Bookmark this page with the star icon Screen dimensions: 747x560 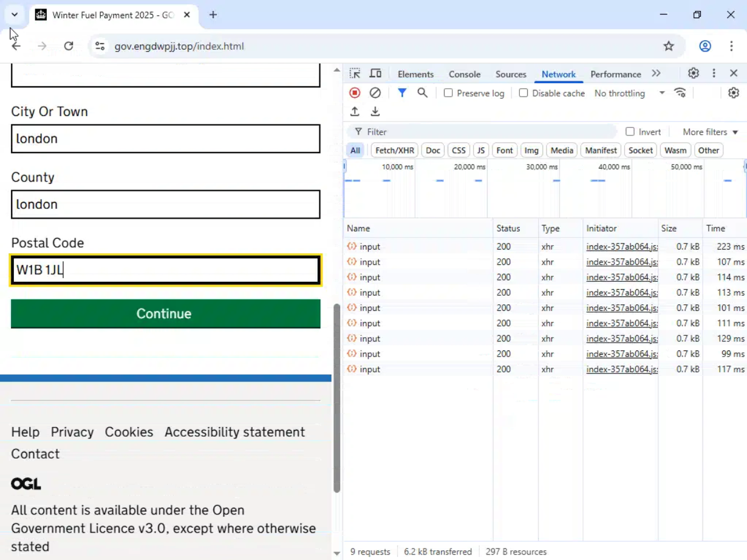tap(669, 46)
